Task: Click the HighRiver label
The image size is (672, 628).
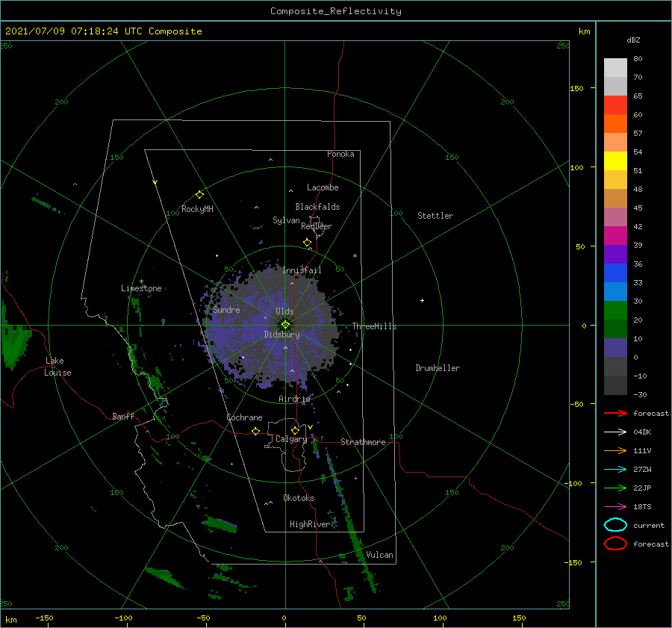Action: coord(310,524)
